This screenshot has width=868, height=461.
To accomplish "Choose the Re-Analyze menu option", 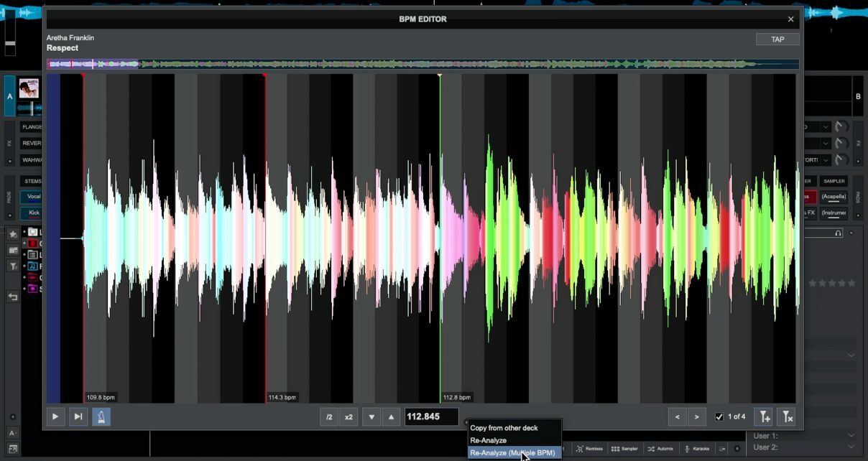I will [489, 440].
